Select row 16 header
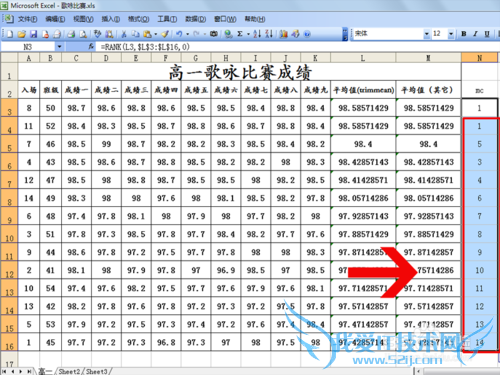 pos(9,342)
